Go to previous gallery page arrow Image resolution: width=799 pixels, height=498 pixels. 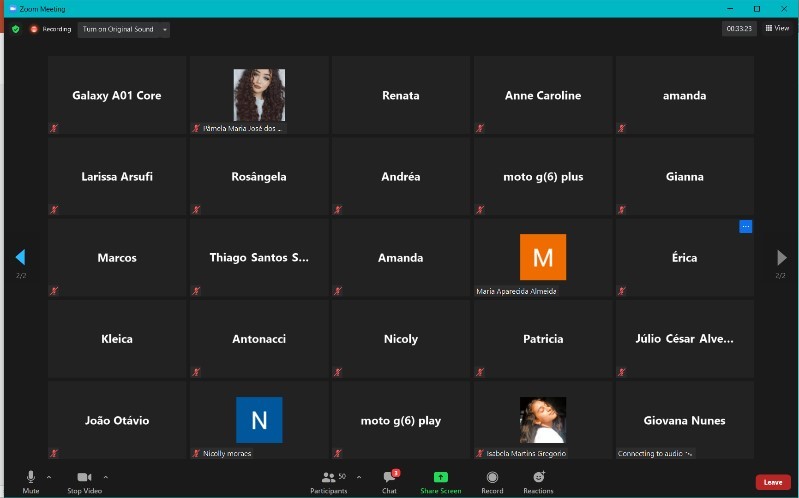(20, 257)
